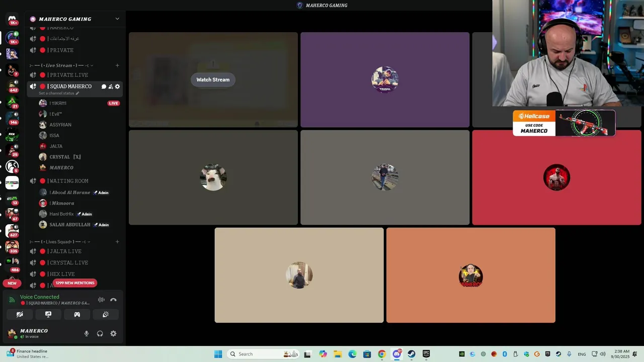Viewport: 644px width, 362px height.
Task: Open server with 486 badge
Action: point(12,264)
